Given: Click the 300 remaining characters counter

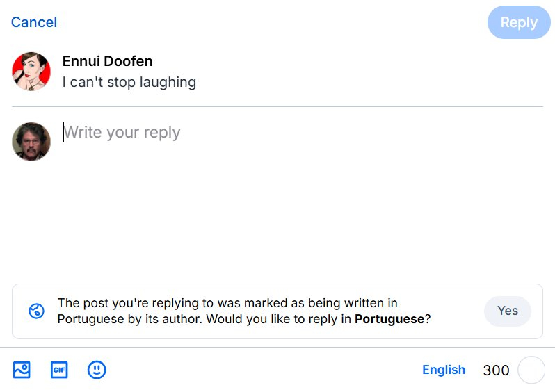Looking at the screenshot, I should coord(496,370).
